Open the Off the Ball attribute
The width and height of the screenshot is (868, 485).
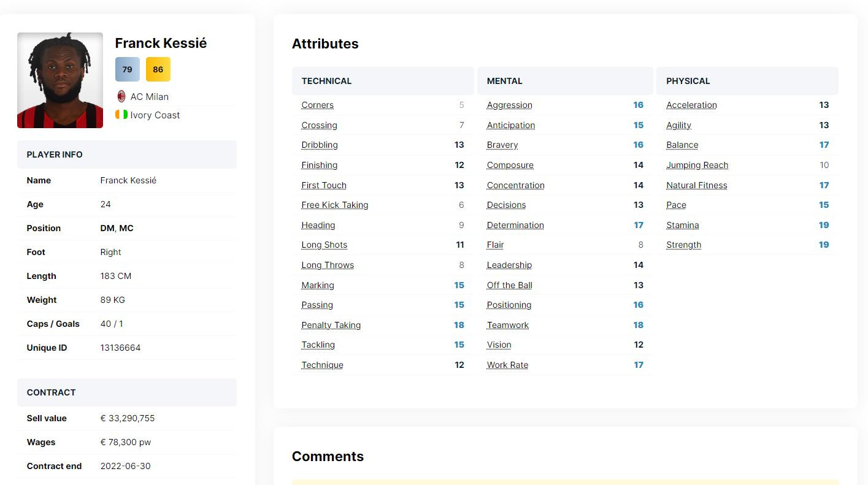coord(509,285)
